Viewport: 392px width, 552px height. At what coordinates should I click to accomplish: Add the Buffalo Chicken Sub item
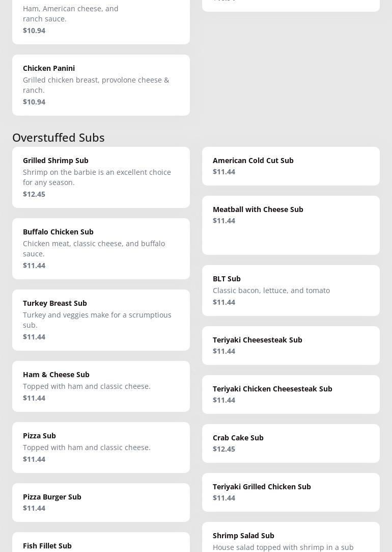(x=101, y=248)
